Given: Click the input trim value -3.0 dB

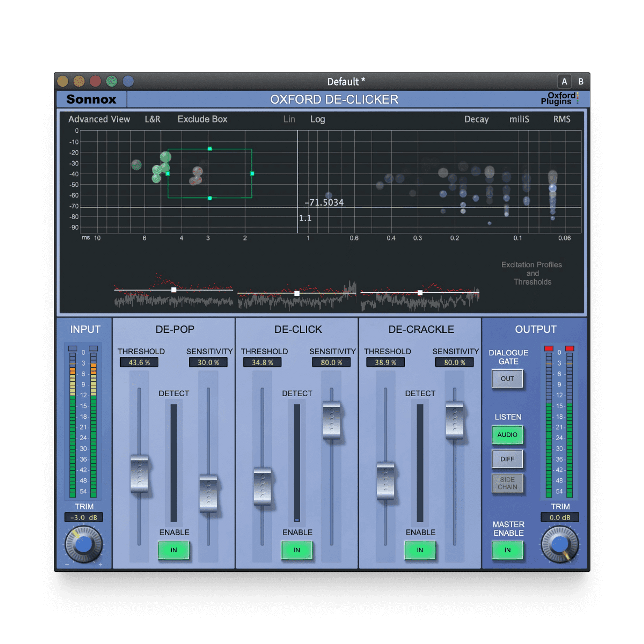Looking at the screenshot, I should tap(84, 517).
